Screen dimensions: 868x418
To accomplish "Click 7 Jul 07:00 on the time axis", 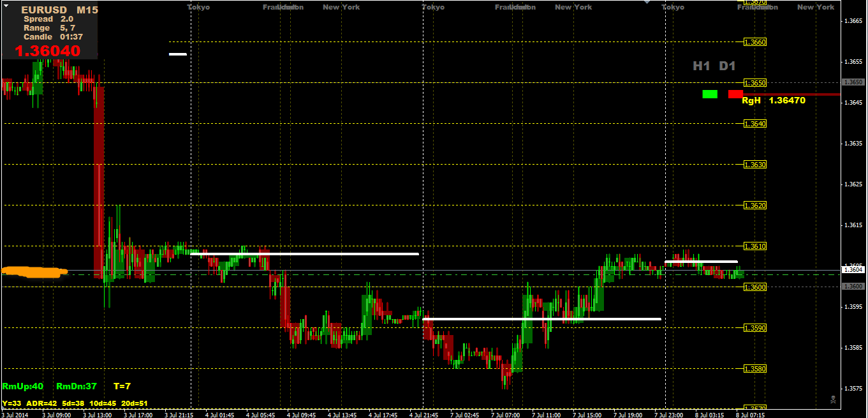I will pos(505,414).
